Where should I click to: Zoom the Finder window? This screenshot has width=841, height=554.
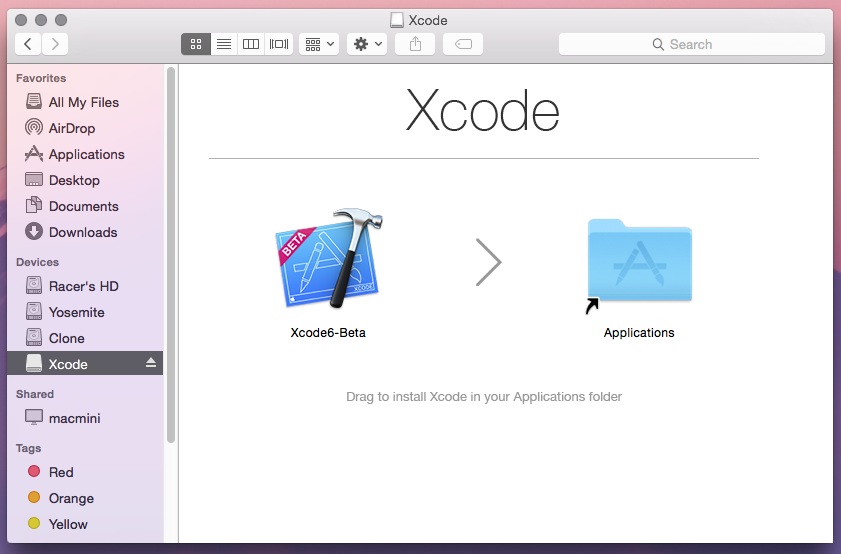click(61, 20)
